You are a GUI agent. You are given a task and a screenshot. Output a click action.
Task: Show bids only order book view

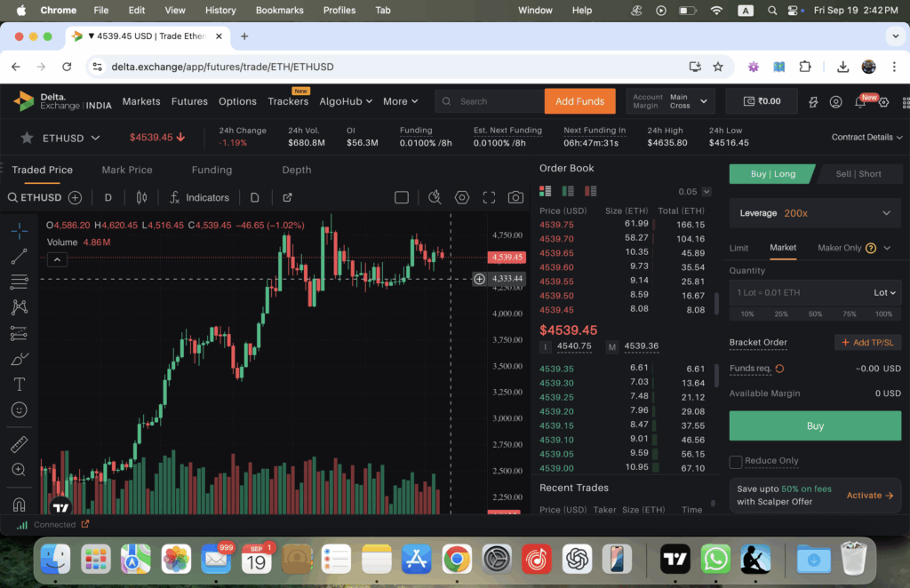tap(568, 191)
